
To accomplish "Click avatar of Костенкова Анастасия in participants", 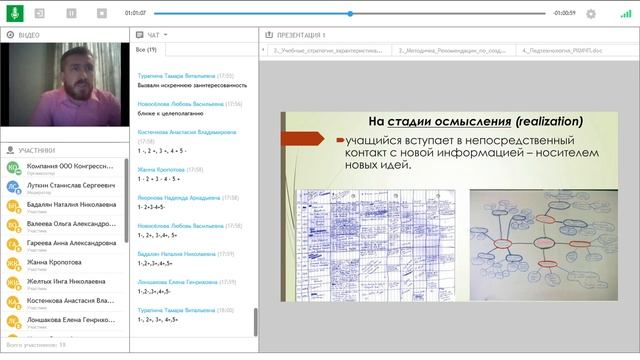I will 13,302.
